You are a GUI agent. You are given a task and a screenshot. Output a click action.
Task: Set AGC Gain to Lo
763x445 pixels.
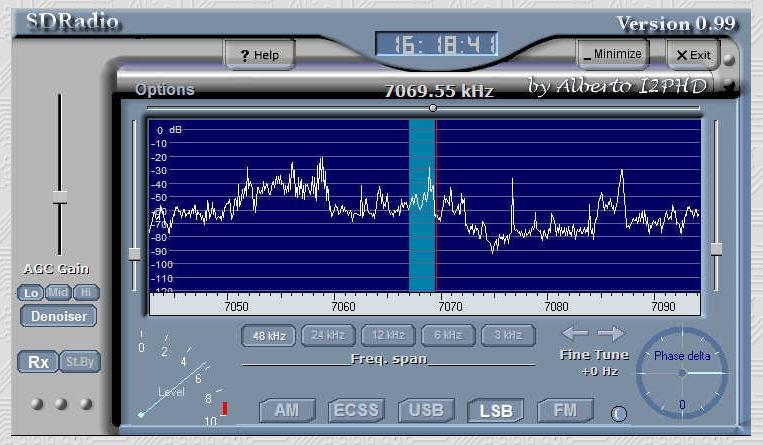point(31,292)
